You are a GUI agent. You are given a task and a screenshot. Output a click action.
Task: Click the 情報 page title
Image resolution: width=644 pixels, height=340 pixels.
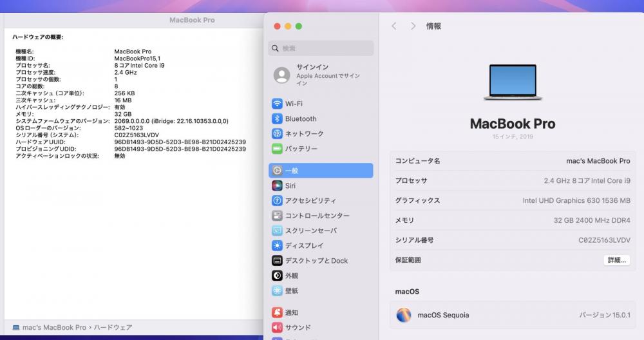pyautogui.click(x=433, y=26)
